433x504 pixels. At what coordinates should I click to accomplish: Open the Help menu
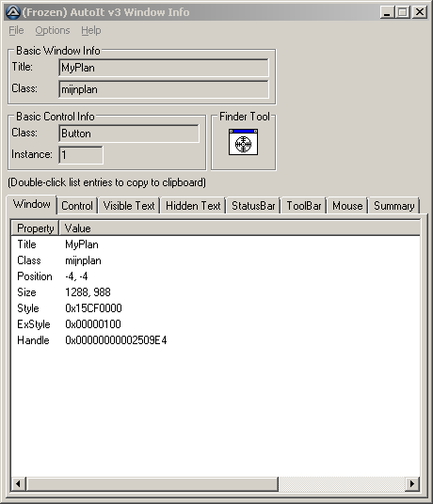coord(91,30)
